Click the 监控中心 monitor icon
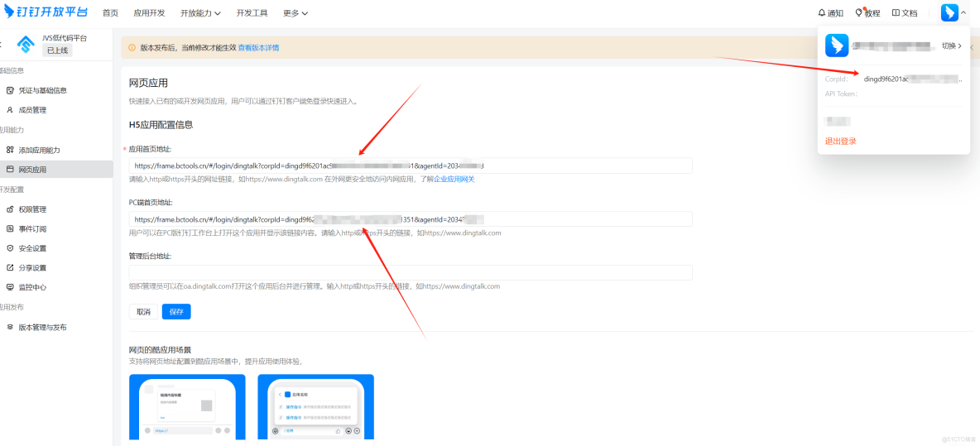Screen dimensions: 980x446 tap(10, 287)
